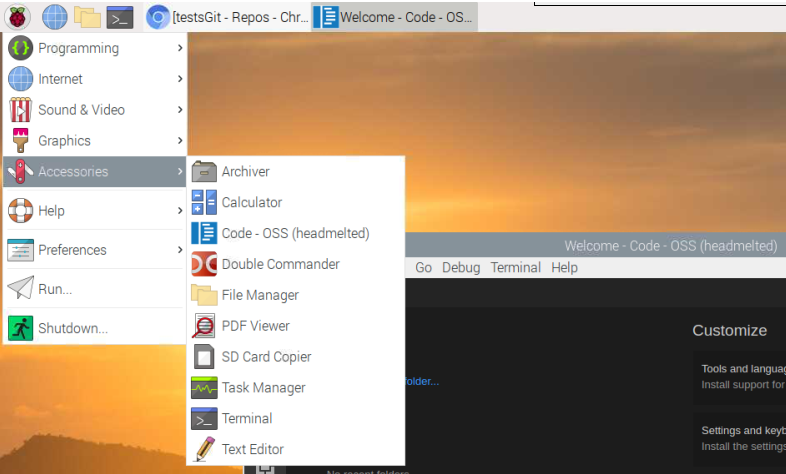The width and height of the screenshot is (786, 474).
Task: Select Archiver in Accessories submenu
Action: pos(245,172)
